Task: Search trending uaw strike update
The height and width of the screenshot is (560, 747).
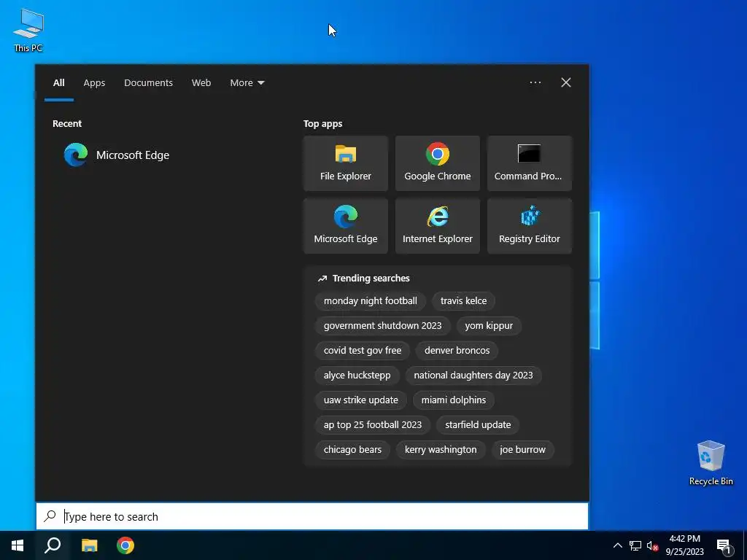Action: pos(360,400)
